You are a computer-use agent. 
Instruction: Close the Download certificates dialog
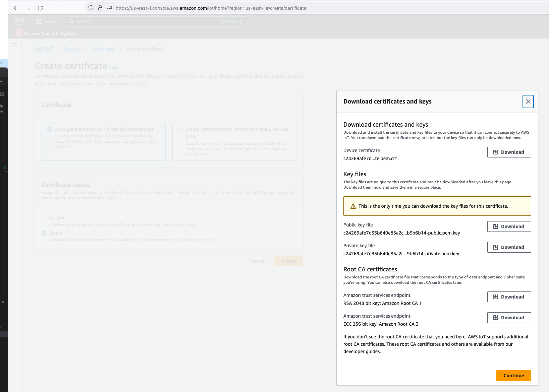tap(528, 102)
